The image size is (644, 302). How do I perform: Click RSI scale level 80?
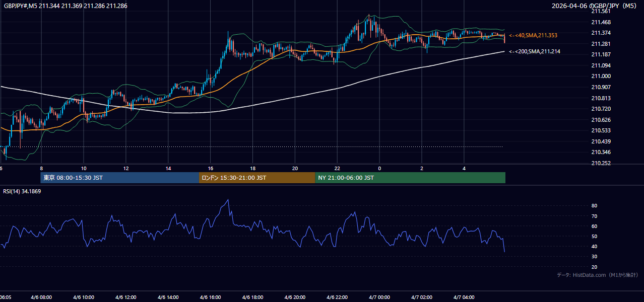594,206
